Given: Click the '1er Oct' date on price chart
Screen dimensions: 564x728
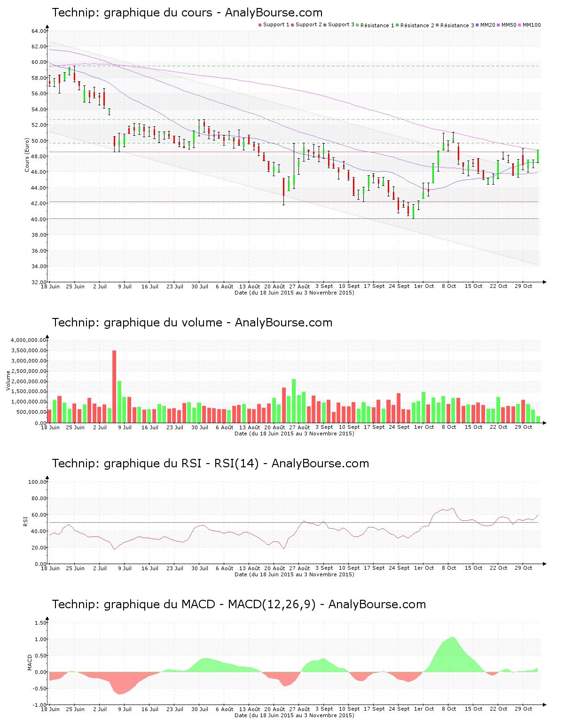Looking at the screenshot, I should point(424,287).
